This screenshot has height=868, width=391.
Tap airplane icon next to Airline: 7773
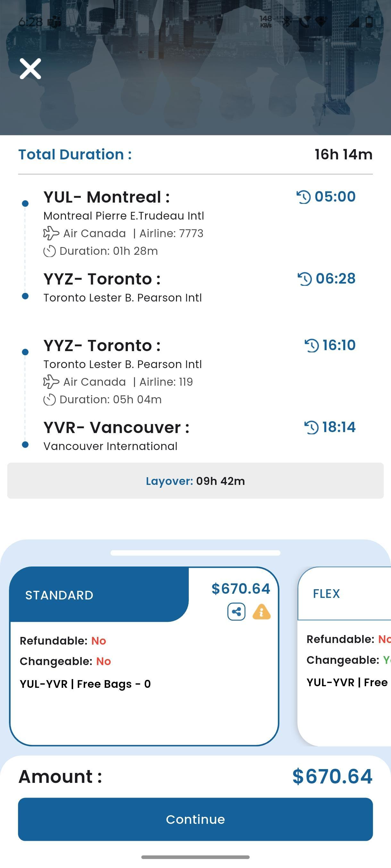point(51,233)
